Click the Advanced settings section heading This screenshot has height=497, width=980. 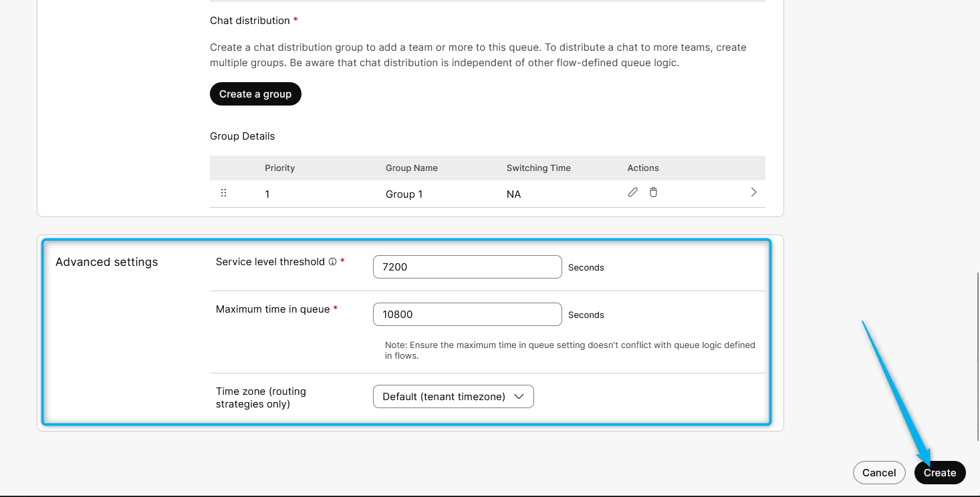point(107,262)
